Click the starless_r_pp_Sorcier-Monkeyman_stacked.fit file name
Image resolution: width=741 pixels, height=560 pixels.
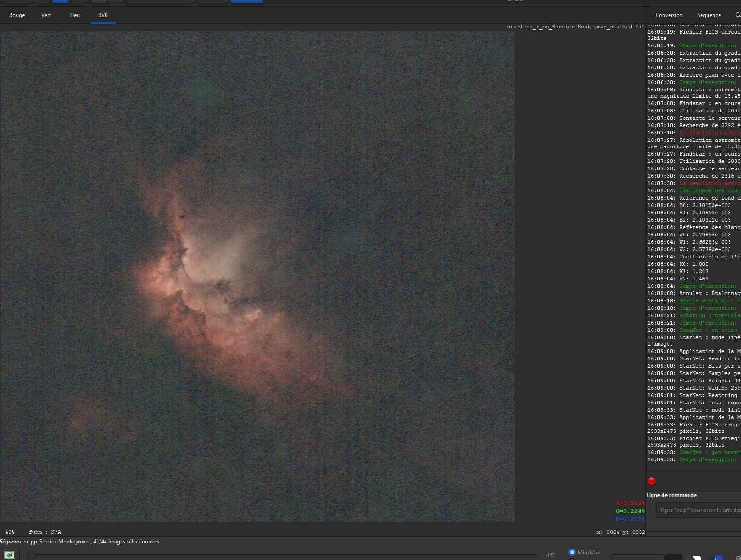pyautogui.click(x=576, y=27)
